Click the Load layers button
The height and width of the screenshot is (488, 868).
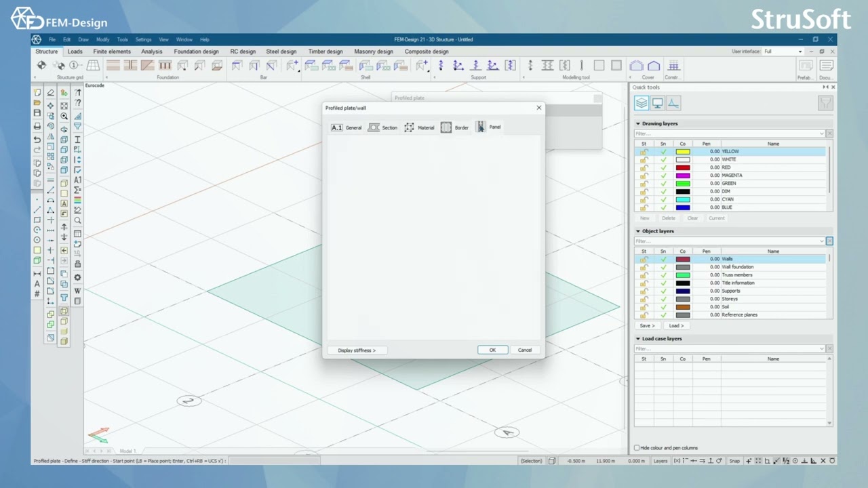(676, 326)
